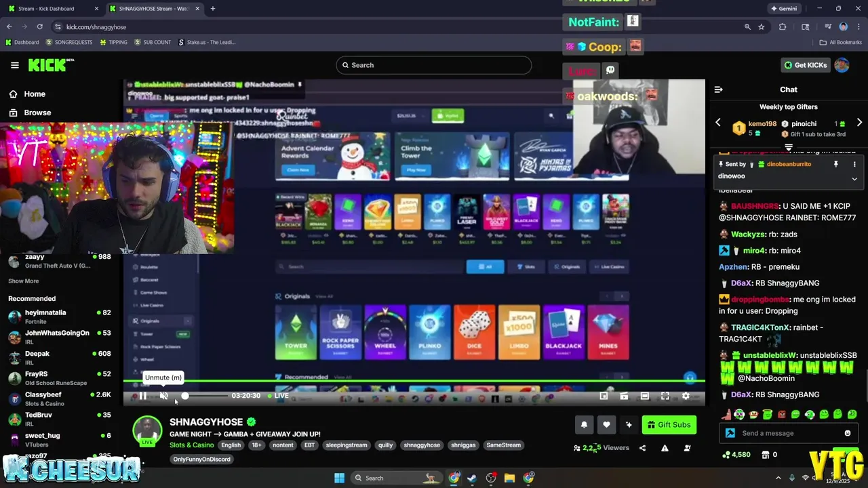
Task: Click the Gift Subs button
Action: coord(669,425)
